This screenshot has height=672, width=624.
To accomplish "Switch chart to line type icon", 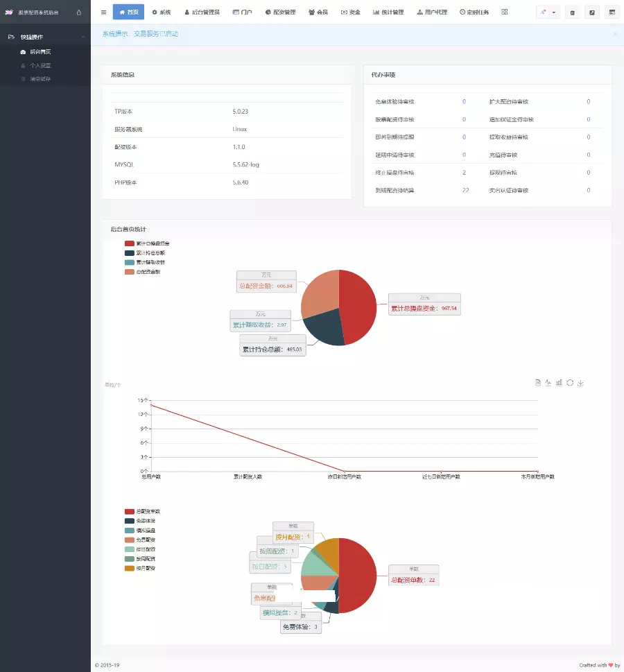I will (548, 382).
